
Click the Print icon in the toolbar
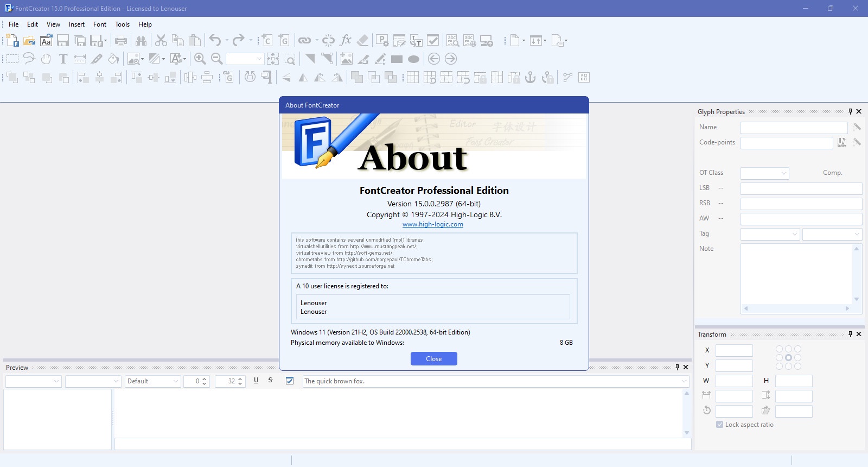click(121, 40)
